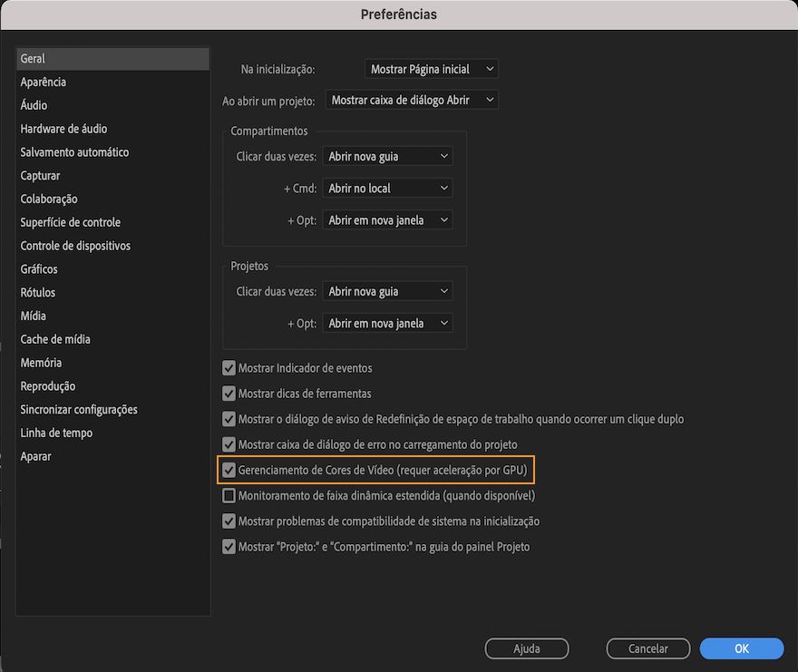Click the Ajuda button
798x672 pixels.
point(526,648)
